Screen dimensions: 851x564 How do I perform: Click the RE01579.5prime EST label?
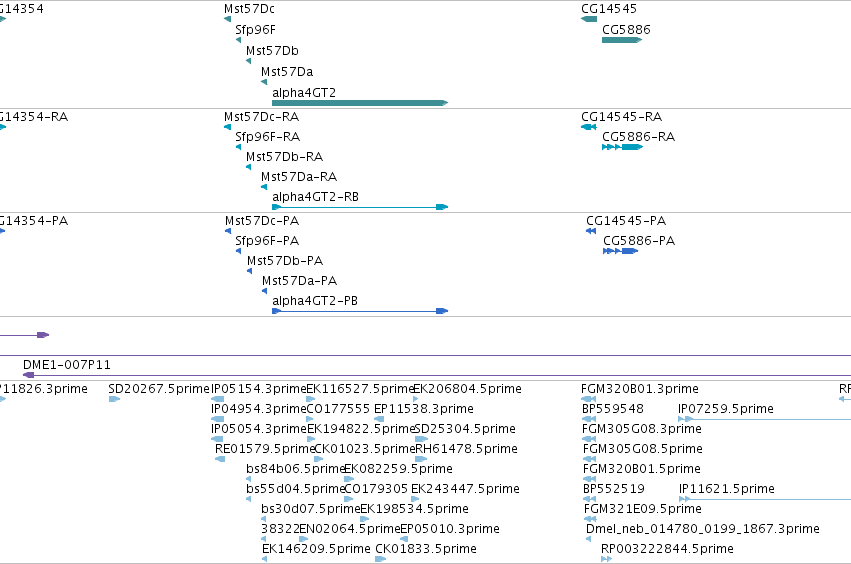coord(265,449)
